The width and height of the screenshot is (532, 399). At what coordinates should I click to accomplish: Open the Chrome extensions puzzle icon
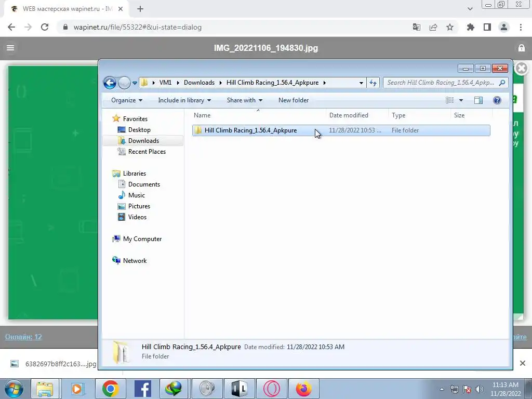(x=471, y=27)
